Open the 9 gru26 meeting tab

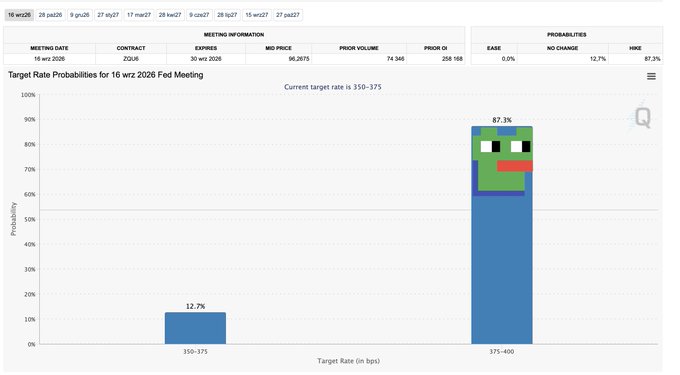[80, 15]
